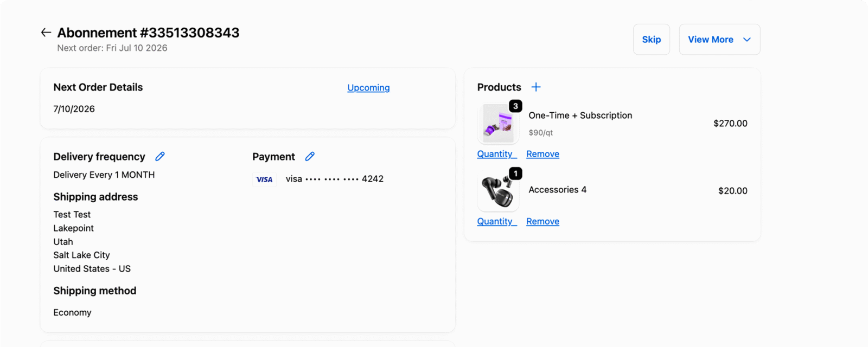
Task: Click quantity badge 1 on Accessories 4
Action: pos(515,173)
